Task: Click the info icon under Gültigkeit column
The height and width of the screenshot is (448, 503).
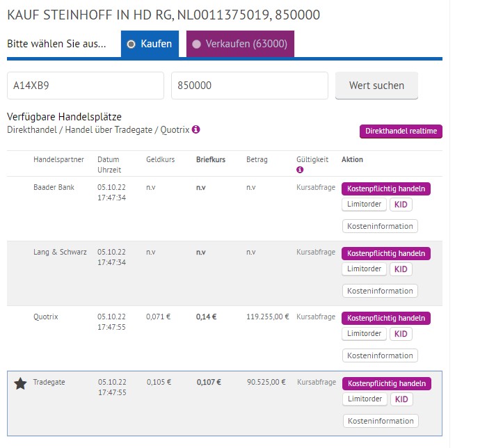Action: 300,170
